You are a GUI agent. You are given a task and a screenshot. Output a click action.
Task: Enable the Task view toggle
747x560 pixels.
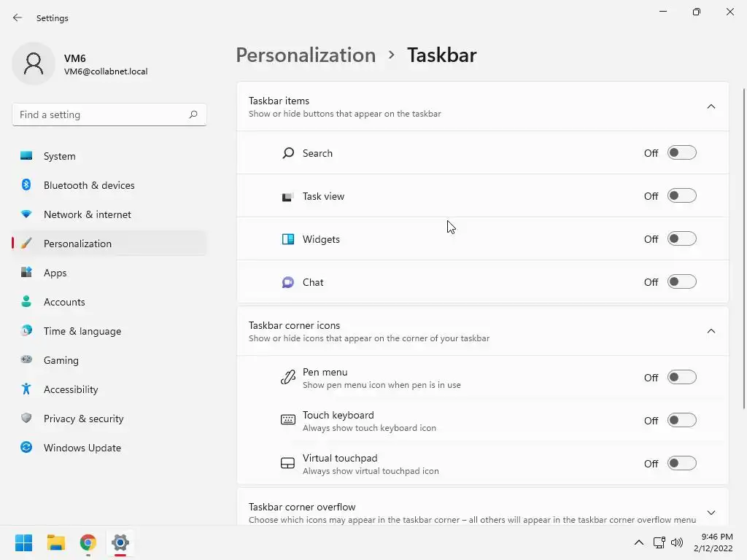682,195
